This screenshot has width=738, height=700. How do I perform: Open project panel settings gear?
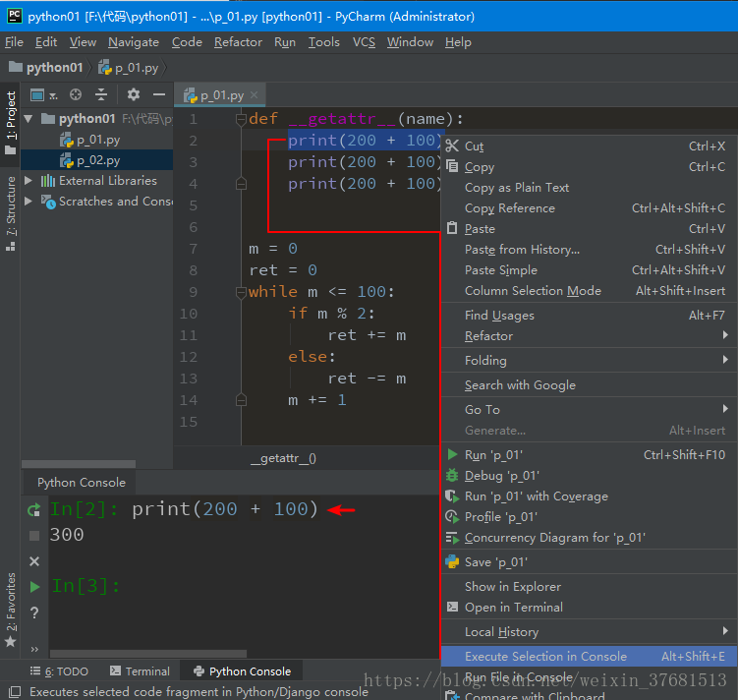(134, 95)
